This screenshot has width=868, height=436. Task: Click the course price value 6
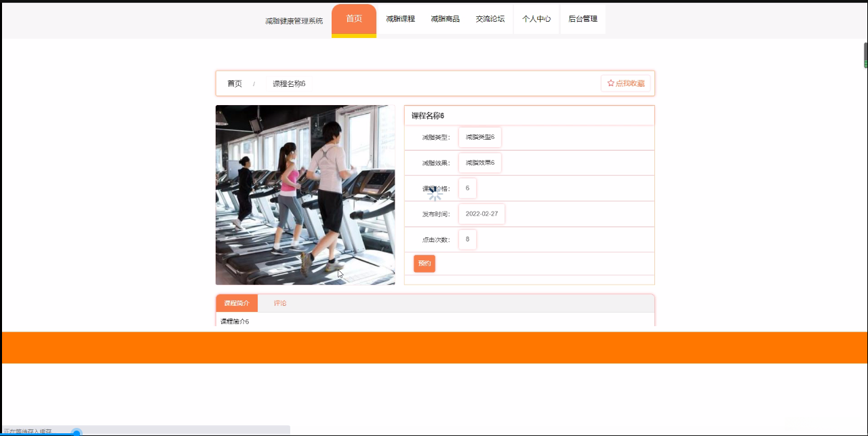tap(467, 188)
